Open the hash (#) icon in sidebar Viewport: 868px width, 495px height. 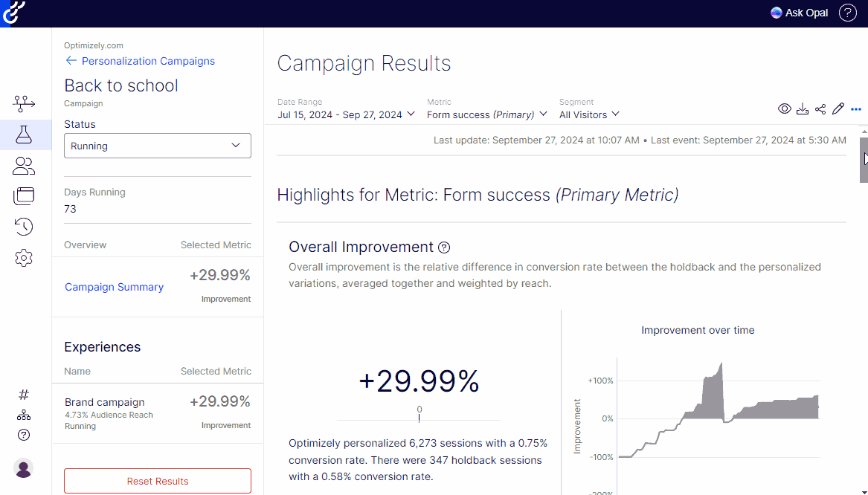coord(24,395)
